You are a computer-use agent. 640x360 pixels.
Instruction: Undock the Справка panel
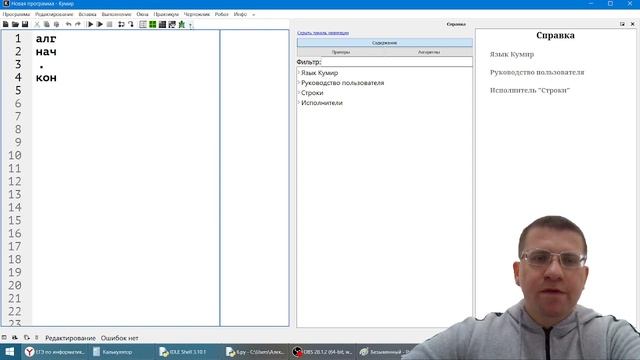tap(622, 24)
